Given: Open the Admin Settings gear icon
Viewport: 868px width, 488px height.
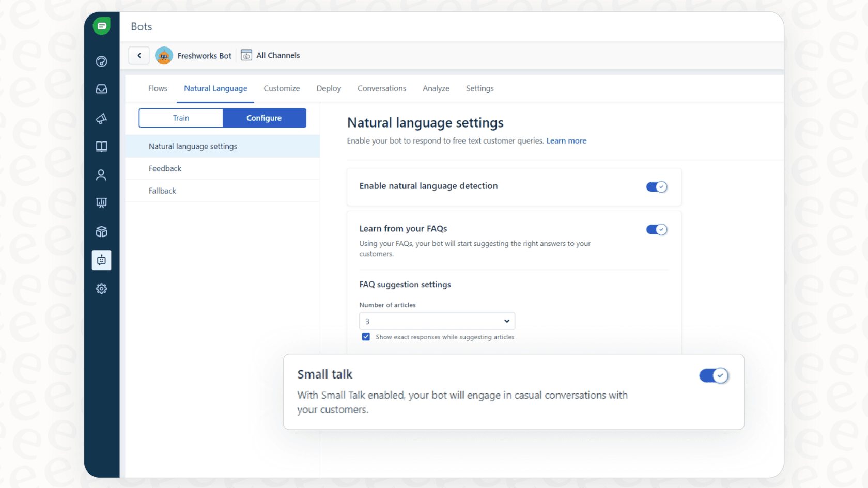Looking at the screenshot, I should click(102, 289).
